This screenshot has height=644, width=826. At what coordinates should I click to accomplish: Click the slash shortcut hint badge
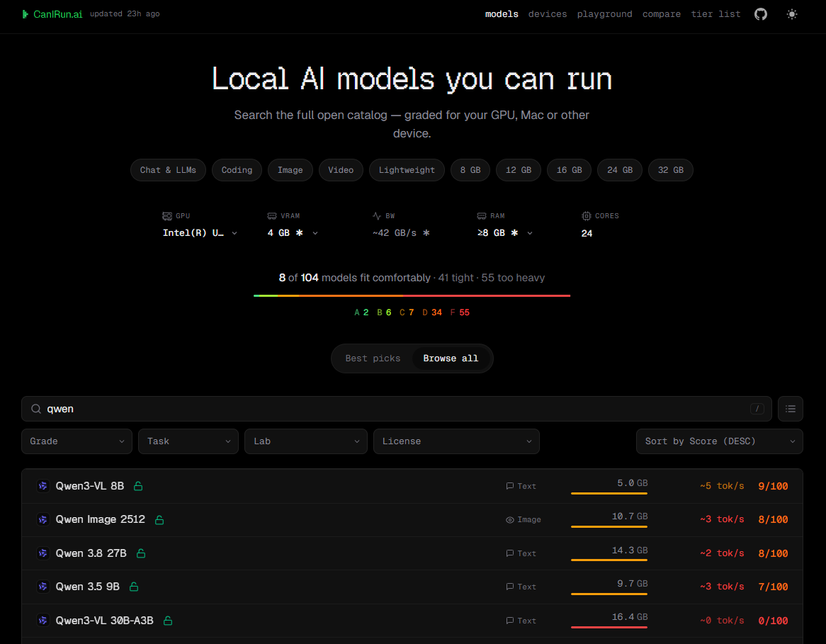pyautogui.click(x=757, y=409)
